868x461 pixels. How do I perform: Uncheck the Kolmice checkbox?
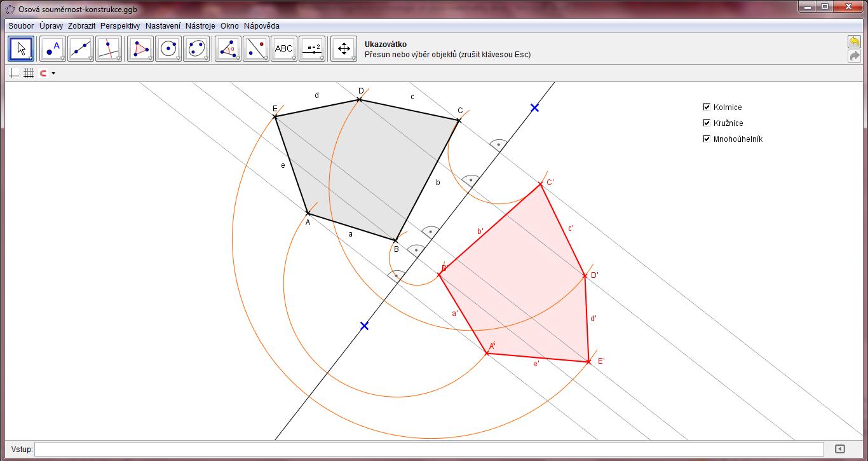click(707, 107)
